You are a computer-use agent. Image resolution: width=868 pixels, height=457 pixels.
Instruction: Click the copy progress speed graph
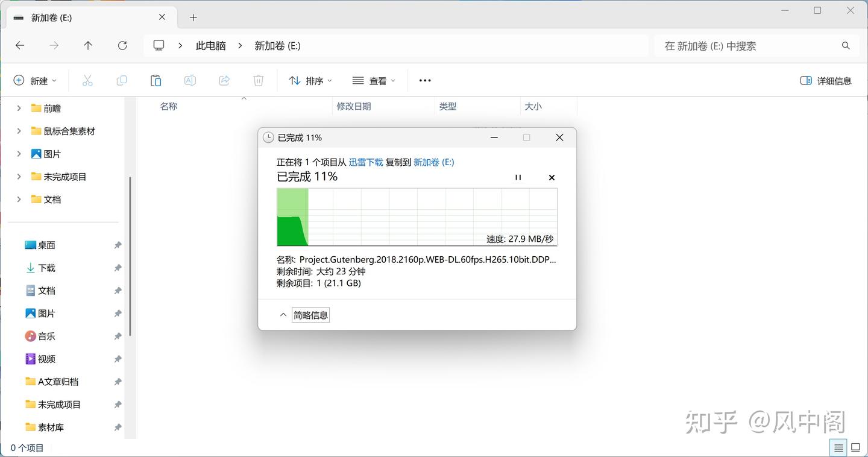(x=417, y=217)
